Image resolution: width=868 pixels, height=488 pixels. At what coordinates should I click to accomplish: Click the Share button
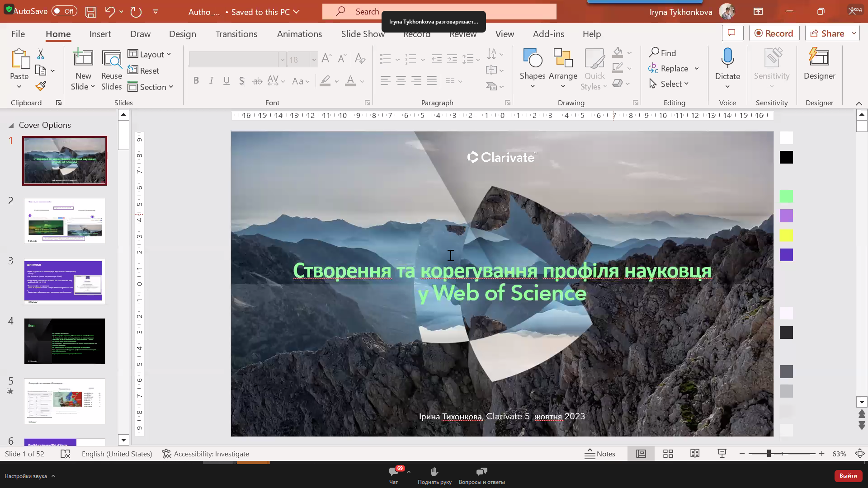(827, 33)
